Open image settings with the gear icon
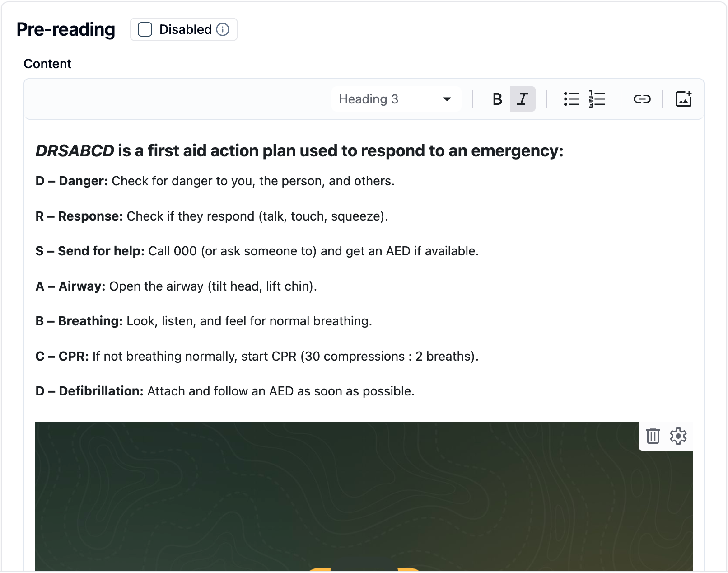This screenshot has width=728, height=573. [x=678, y=436]
